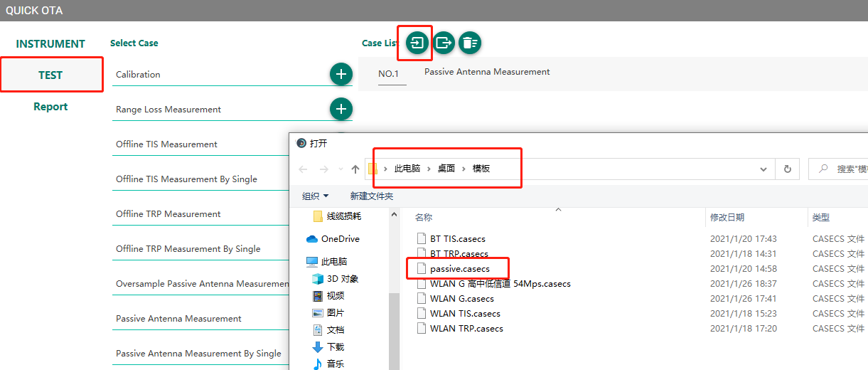Click the import case list icon
The image size is (868, 370).
pos(417,43)
